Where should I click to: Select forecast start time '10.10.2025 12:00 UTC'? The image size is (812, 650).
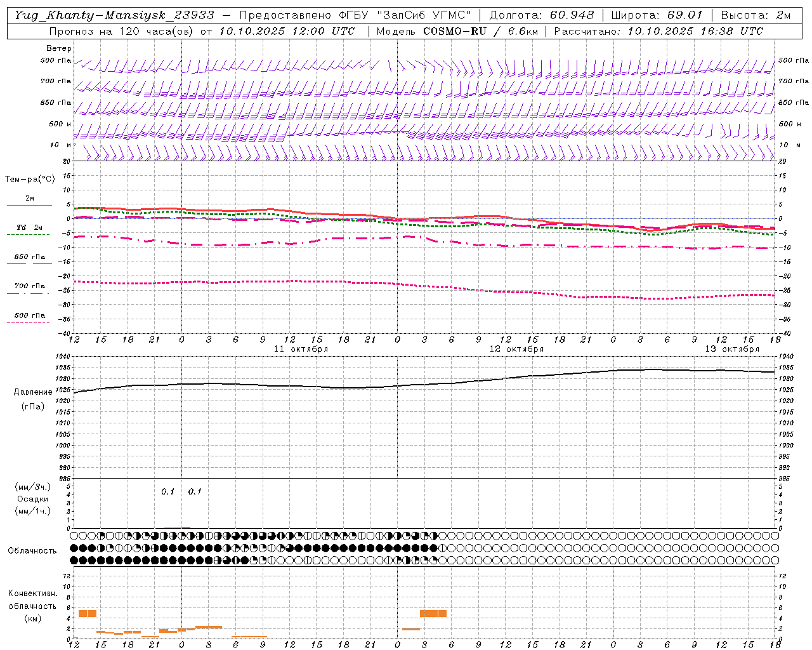[x=287, y=31]
